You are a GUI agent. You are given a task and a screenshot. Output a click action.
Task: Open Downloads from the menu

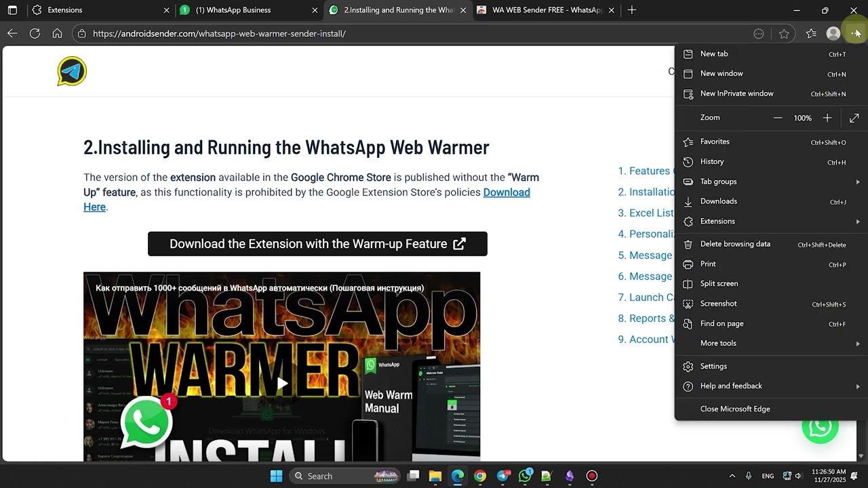point(771,201)
